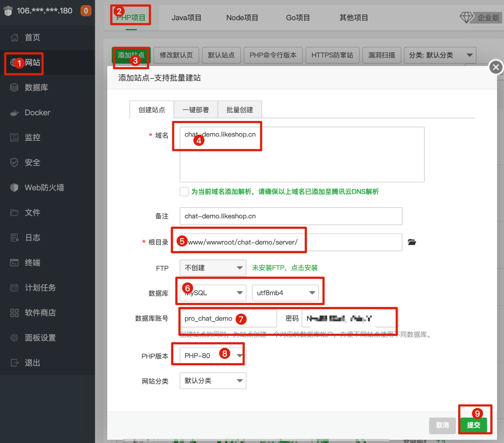
Task: Click the 取消 cancel button
Action: (x=442, y=425)
